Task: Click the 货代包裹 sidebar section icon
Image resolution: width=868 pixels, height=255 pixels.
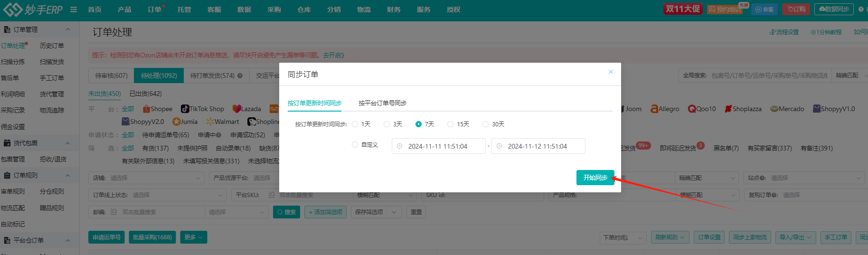Action: (x=7, y=143)
